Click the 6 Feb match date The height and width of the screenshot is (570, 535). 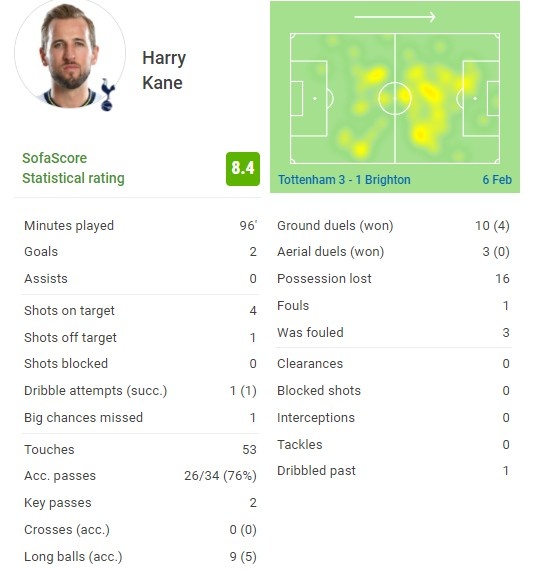click(497, 180)
